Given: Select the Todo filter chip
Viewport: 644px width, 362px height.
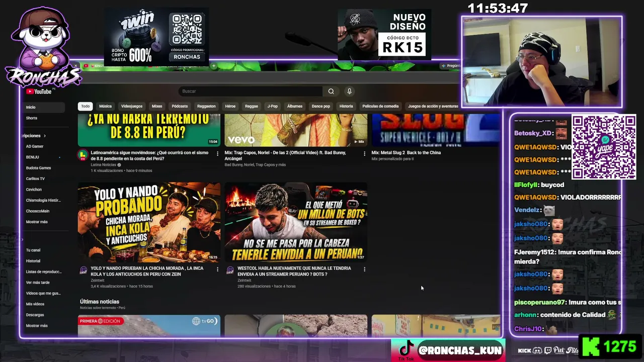Looking at the screenshot, I should coord(86,106).
